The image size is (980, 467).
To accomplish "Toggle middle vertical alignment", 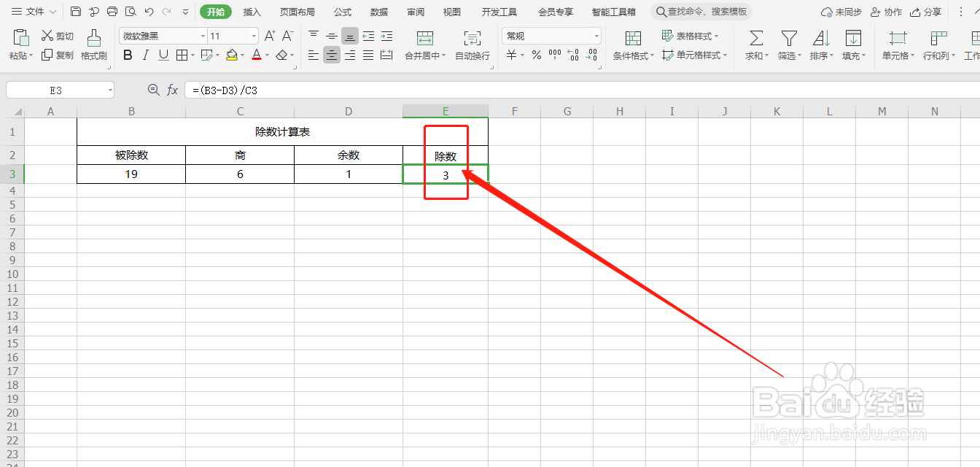I will pos(332,36).
